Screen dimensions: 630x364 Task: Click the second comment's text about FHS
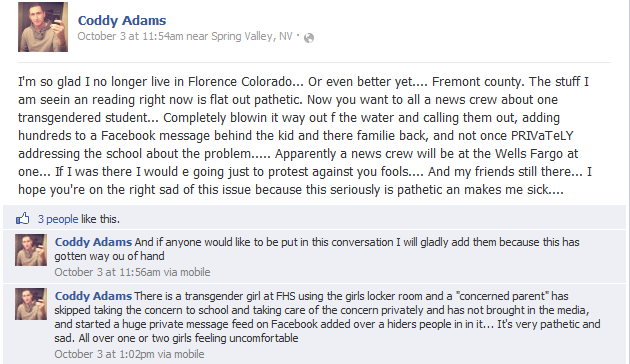pyautogui.click(x=327, y=317)
